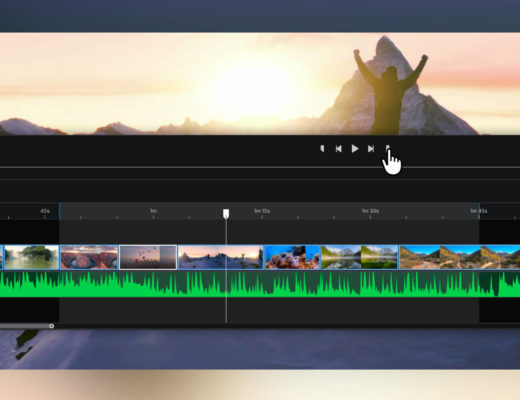Select the coral reef underwater clip
The image size is (520, 400).
293,257
